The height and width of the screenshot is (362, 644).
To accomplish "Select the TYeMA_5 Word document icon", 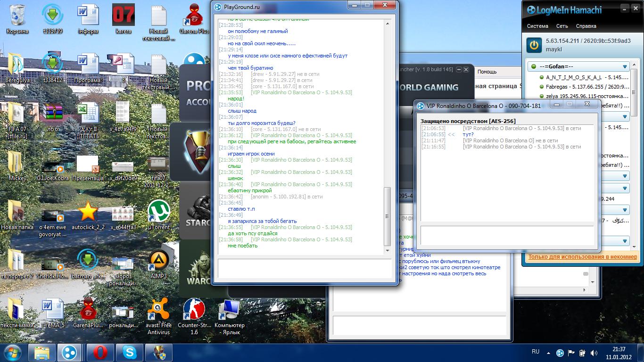I will coord(52,313).
